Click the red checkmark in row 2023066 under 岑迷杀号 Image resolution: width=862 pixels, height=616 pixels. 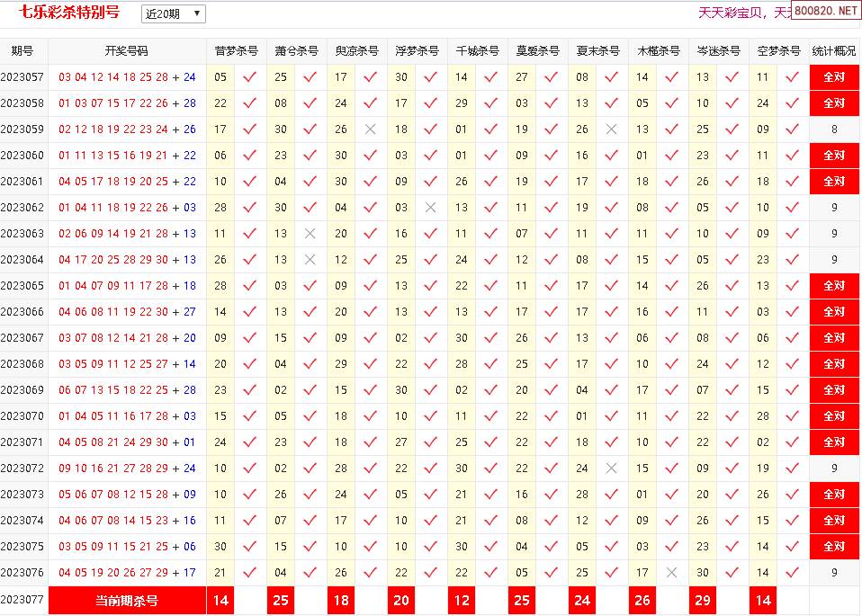click(x=732, y=311)
